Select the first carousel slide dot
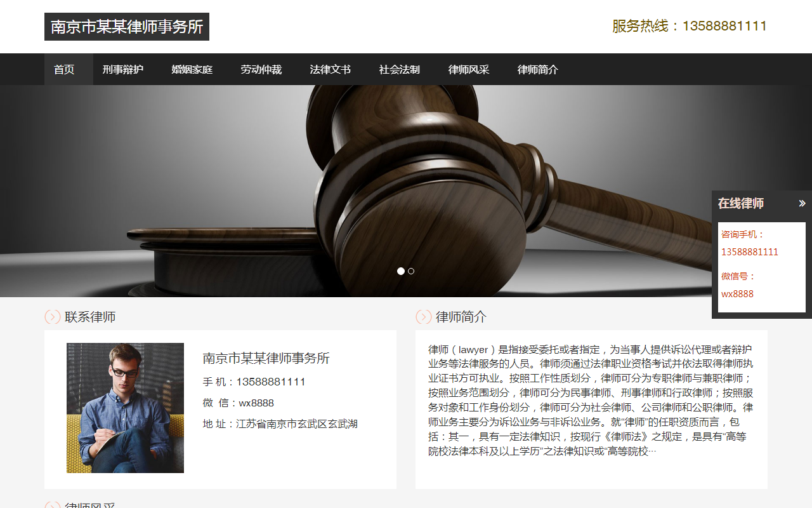 pyautogui.click(x=401, y=271)
